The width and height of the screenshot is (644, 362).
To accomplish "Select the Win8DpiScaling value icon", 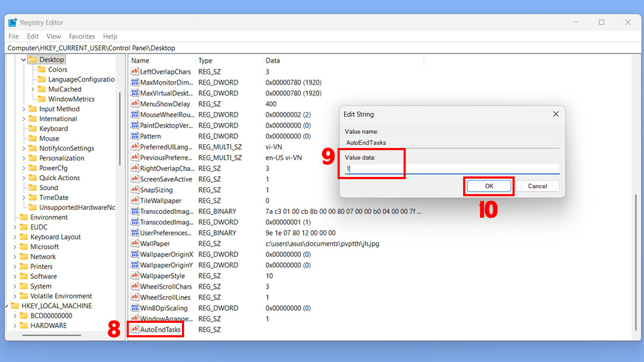I will click(135, 308).
